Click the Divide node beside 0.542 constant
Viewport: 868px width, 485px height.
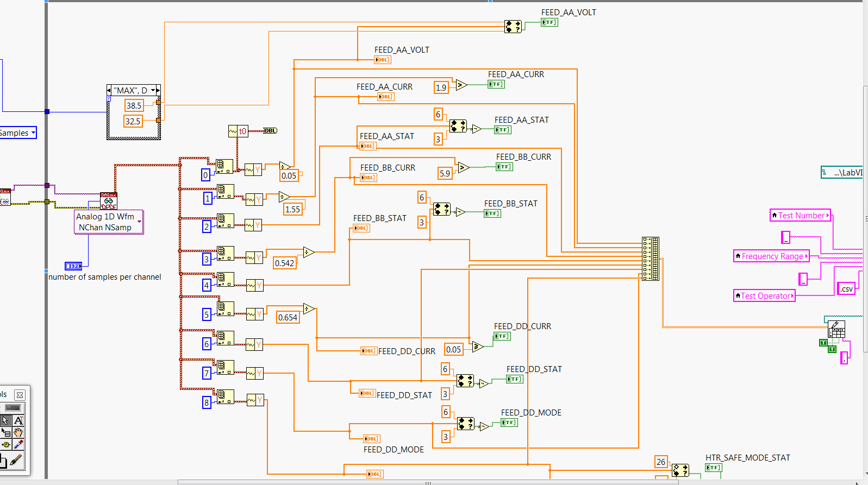click(309, 252)
